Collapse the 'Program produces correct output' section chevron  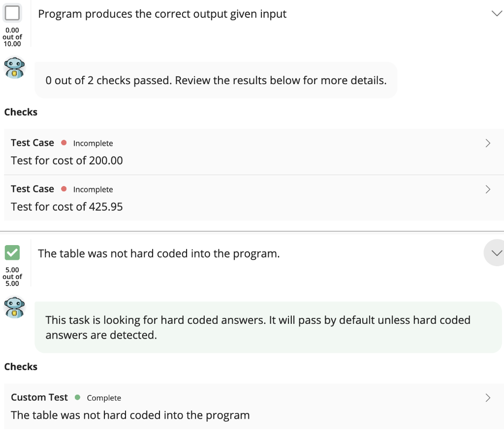496,13
